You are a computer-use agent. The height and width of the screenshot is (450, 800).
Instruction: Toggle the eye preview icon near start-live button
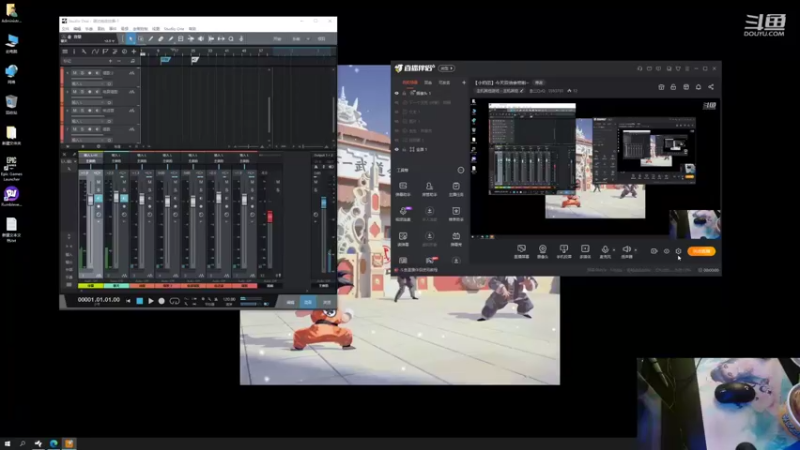coord(666,251)
